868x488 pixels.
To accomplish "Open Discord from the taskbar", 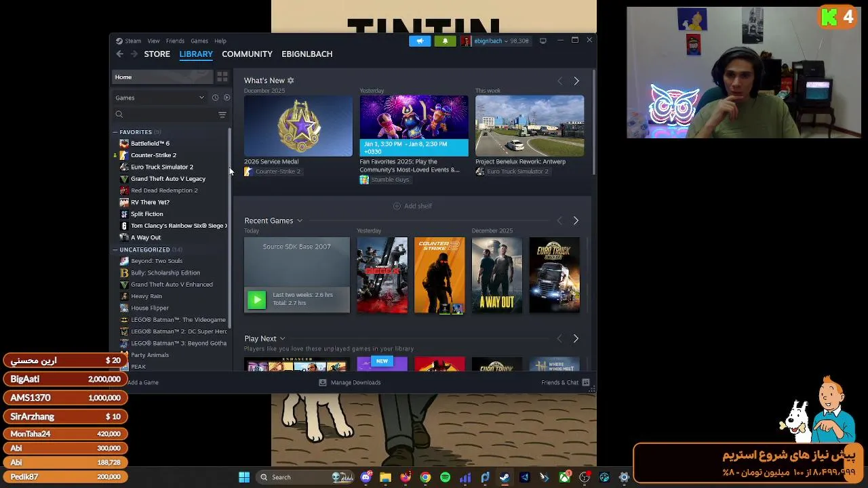I will pos(366,477).
